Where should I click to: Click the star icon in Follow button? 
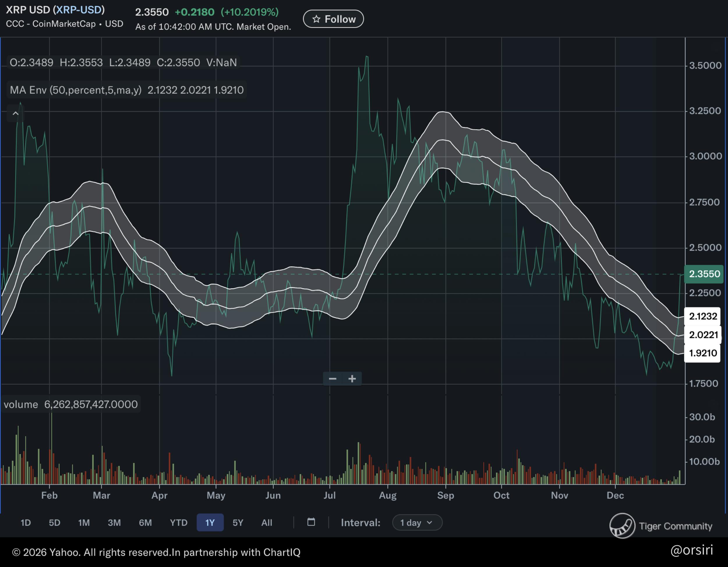pyautogui.click(x=316, y=19)
